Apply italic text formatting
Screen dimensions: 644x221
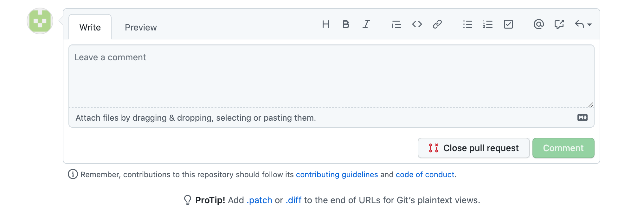coord(366,24)
